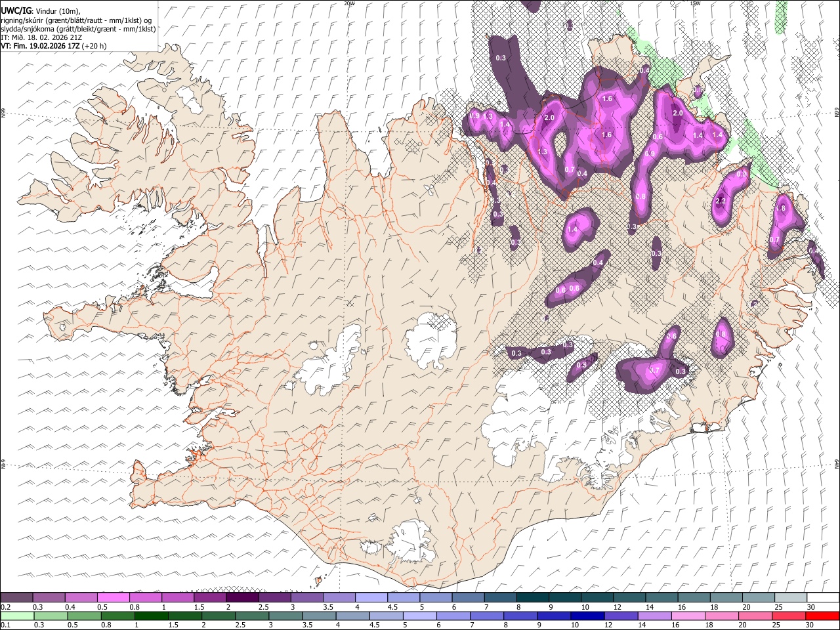Select the 'IT: Mið. 18. 02. 2026 21Z' line
The image size is (840, 630).
click(41, 37)
